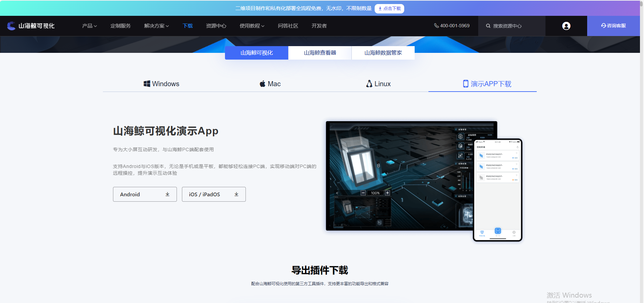This screenshot has width=644, height=303.
Task: Click the 山海鲸可视化 logo
Action: tap(31, 26)
